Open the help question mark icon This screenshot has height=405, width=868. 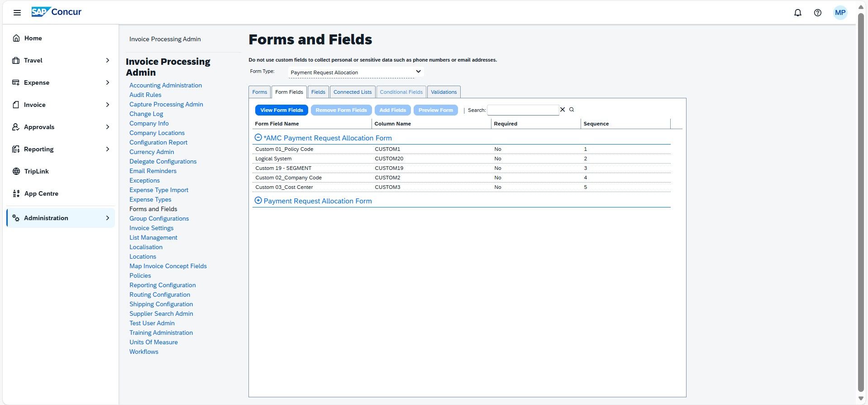coord(818,13)
